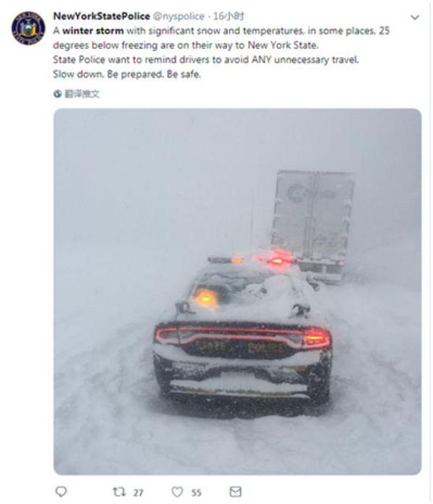Click the truck trailer in the photo

click(x=312, y=225)
